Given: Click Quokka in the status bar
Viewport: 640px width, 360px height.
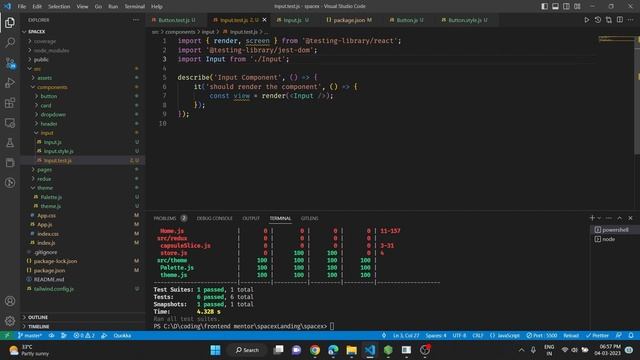Looking at the screenshot, I should coord(122,336).
